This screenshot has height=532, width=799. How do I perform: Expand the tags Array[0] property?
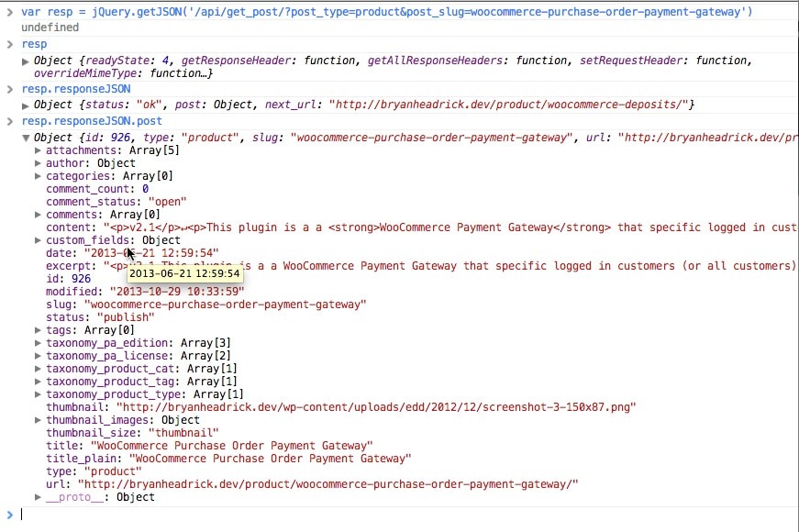click(39, 330)
